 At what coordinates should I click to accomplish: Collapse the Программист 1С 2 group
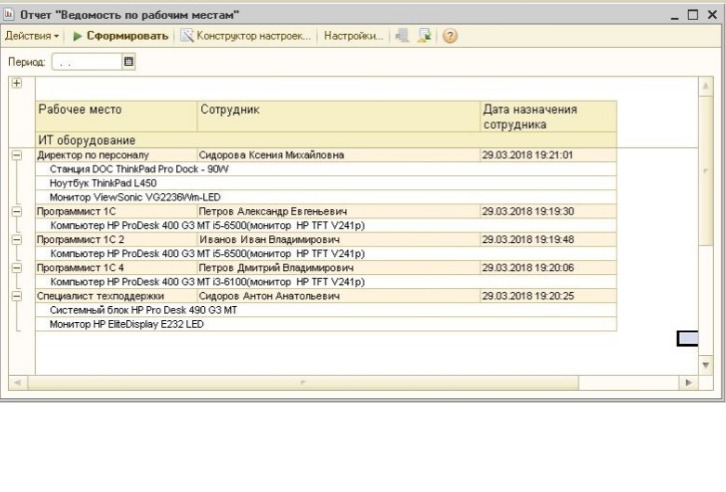(15, 240)
